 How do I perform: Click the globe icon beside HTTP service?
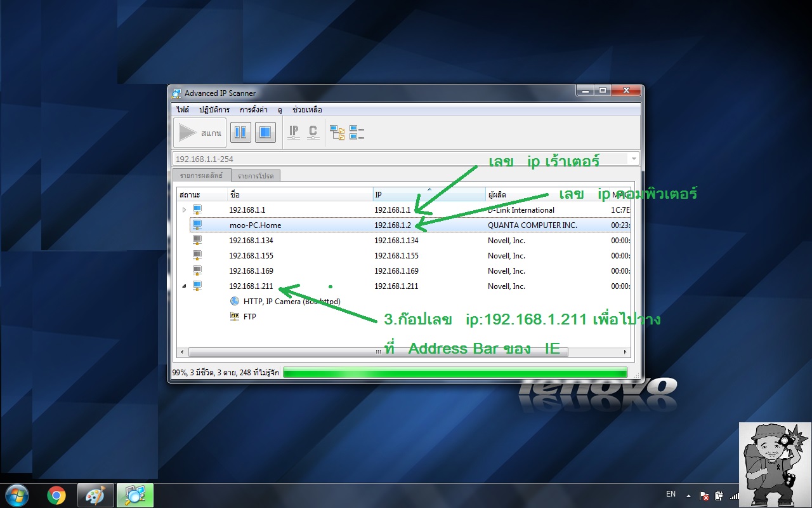235,302
